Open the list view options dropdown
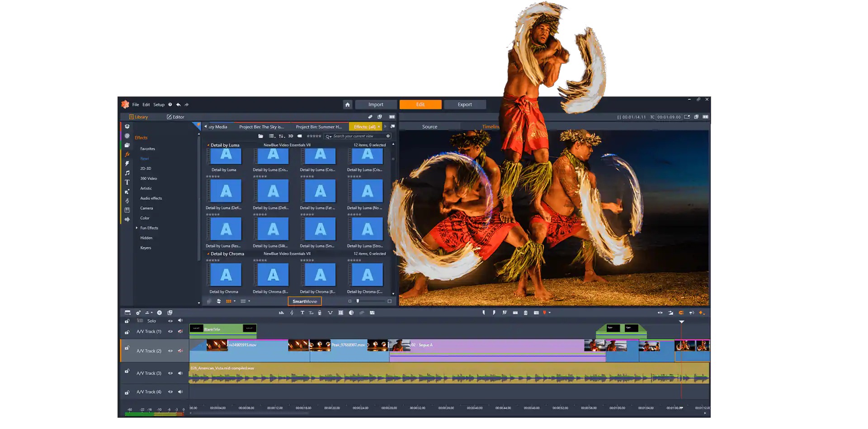The width and height of the screenshot is (868, 429). pyautogui.click(x=272, y=136)
